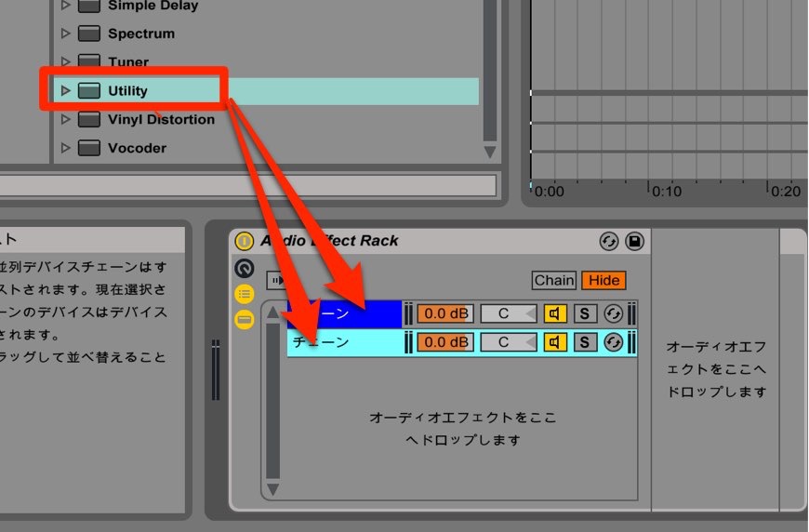Click chain list scroll down arrow
The height and width of the screenshot is (532, 809).
[273, 489]
